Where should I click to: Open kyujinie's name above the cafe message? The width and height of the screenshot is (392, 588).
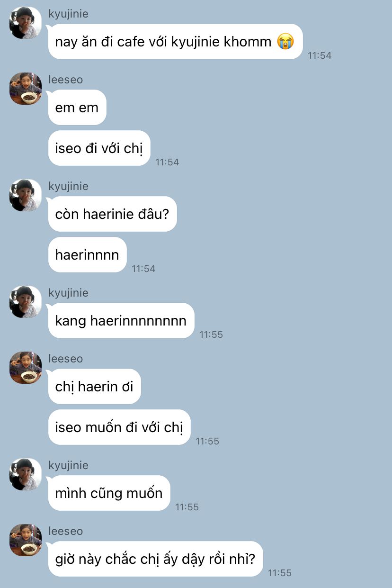pos(68,14)
